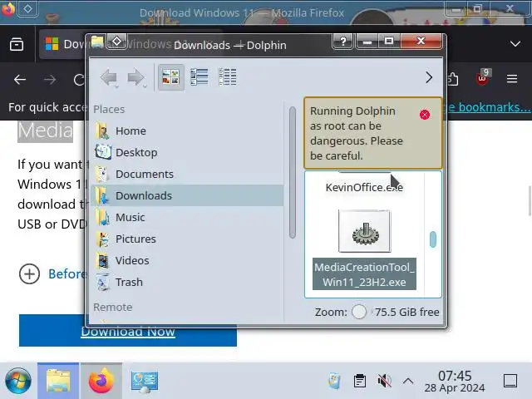
Task: Toggle Dolphin keep-on-all-desktops pin
Action: [x=116, y=42]
